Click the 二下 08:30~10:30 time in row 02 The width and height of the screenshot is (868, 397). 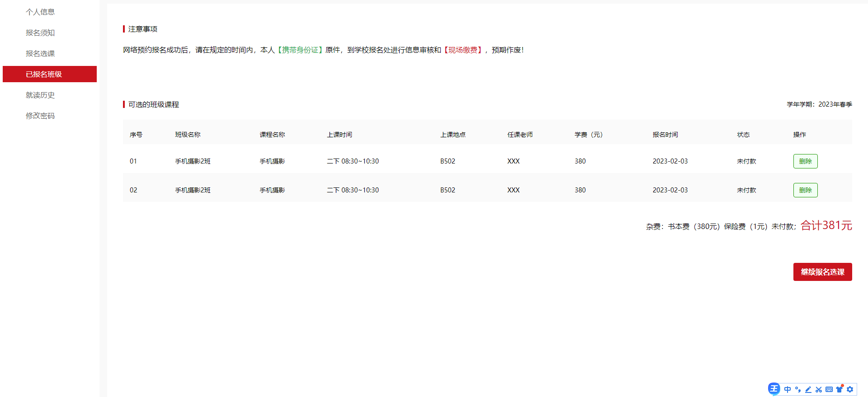[353, 190]
